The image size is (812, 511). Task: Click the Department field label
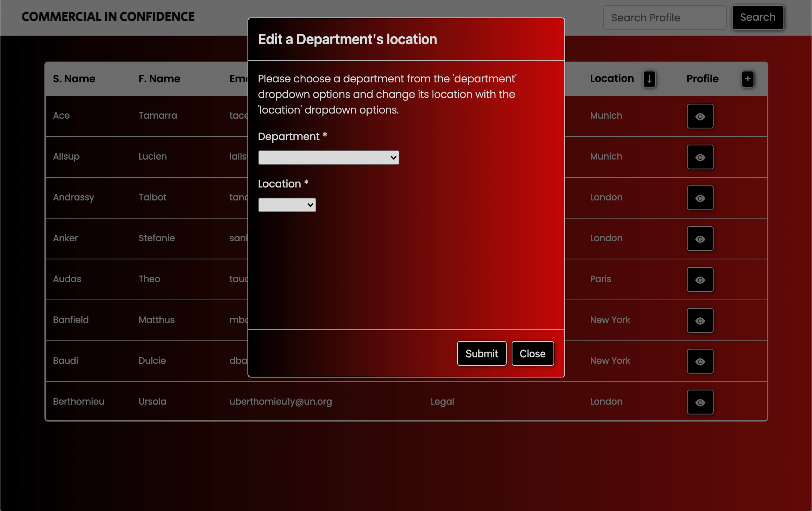[292, 136]
